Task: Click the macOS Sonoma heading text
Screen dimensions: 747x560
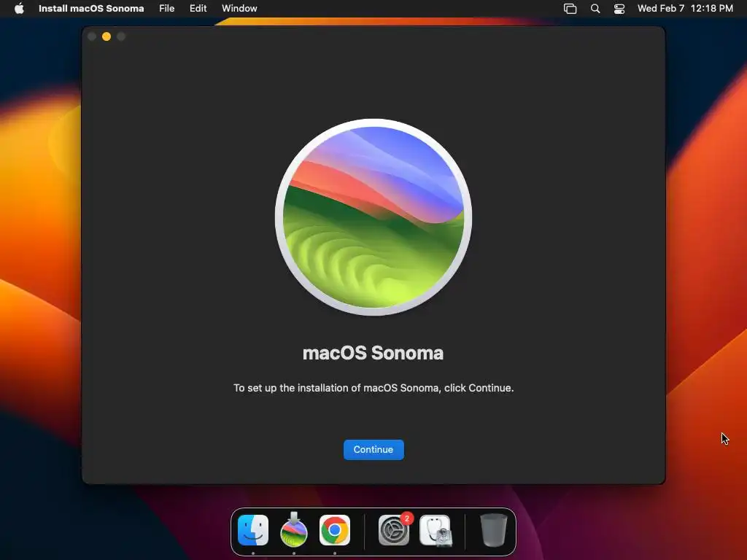Action: pyautogui.click(x=373, y=353)
